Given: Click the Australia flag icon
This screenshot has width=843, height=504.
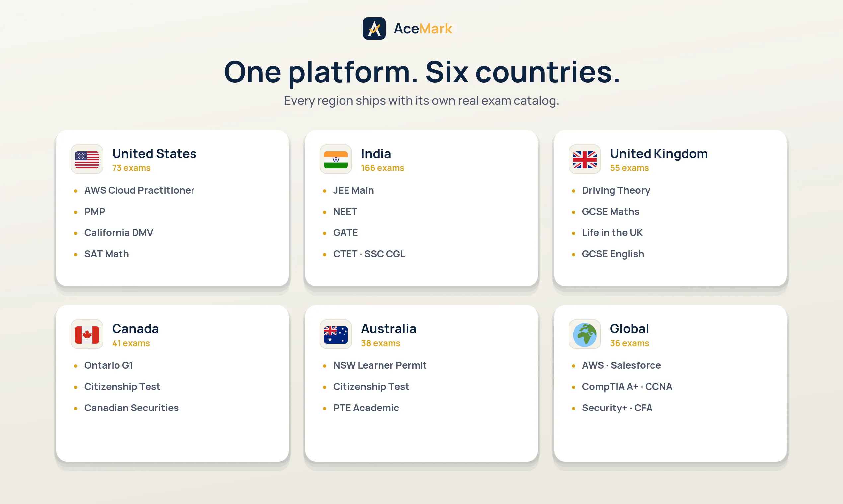Looking at the screenshot, I should coord(336,334).
